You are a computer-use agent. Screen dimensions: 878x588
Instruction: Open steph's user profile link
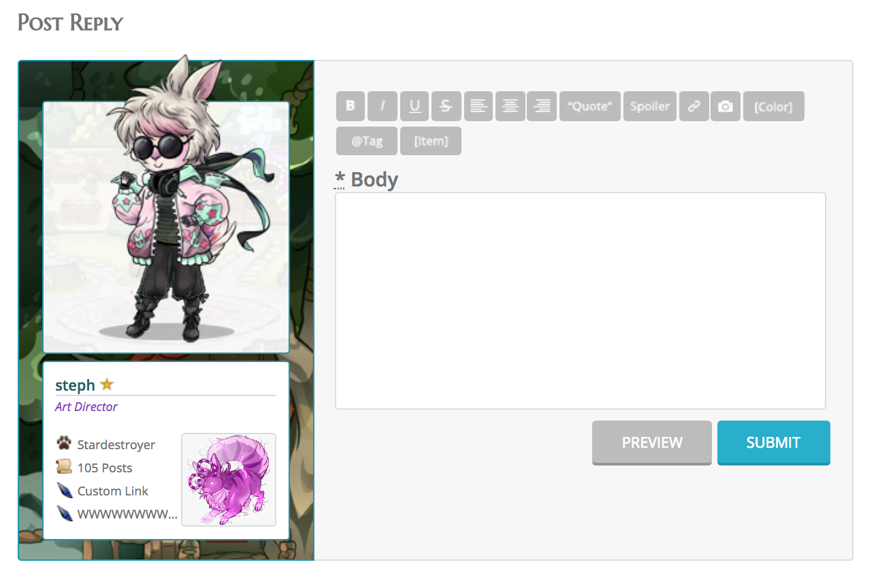pyautogui.click(x=76, y=385)
